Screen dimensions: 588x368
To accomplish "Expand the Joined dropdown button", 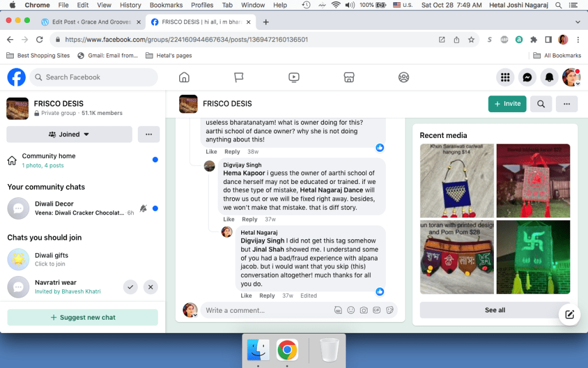I will (x=69, y=134).
